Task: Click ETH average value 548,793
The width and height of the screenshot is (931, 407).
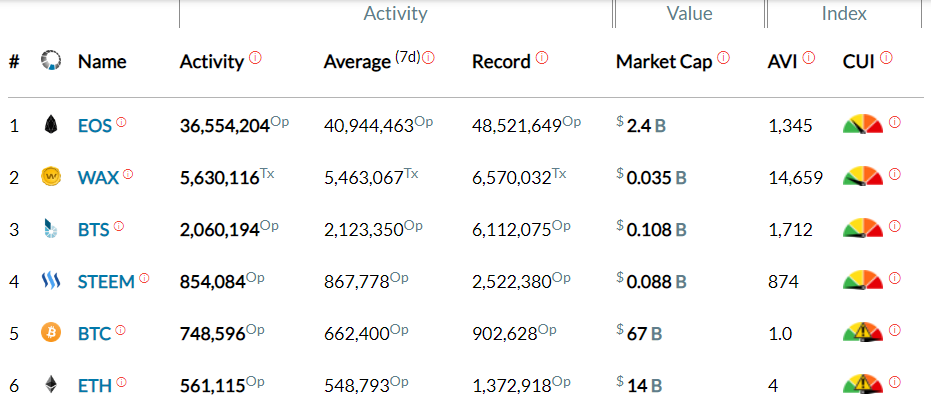Action: [x=357, y=386]
